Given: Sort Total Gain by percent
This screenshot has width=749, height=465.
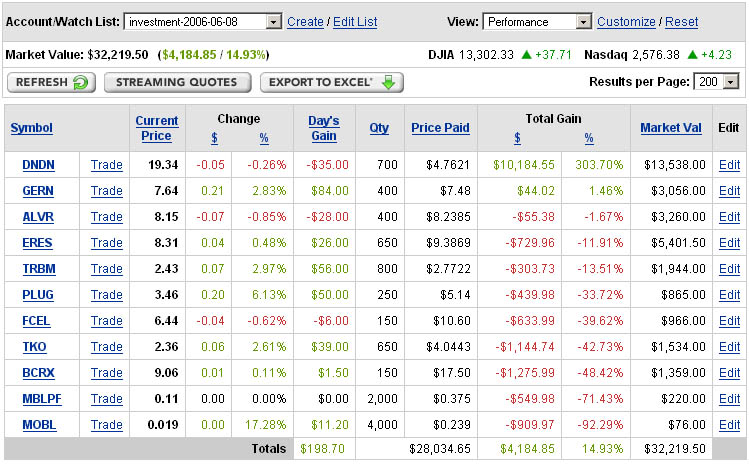Looking at the screenshot, I should pyautogui.click(x=589, y=138).
